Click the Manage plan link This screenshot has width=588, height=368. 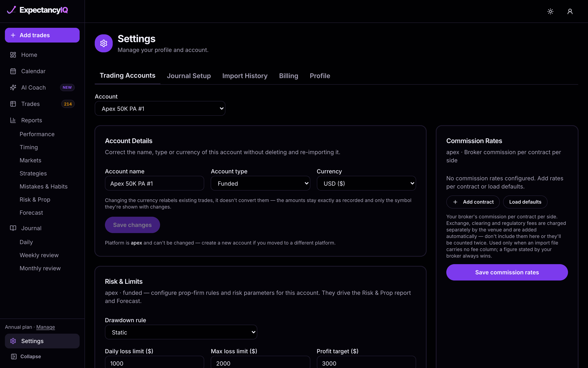click(46, 327)
